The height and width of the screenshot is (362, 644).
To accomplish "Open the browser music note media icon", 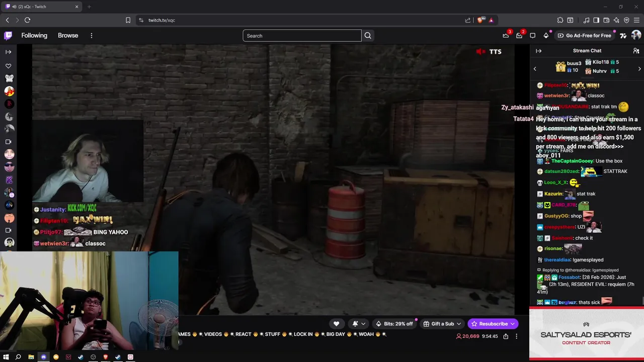I will coord(586,20).
